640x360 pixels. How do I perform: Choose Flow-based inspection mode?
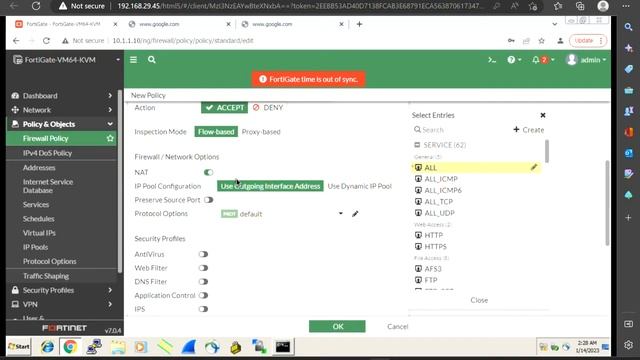tap(216, 132)
